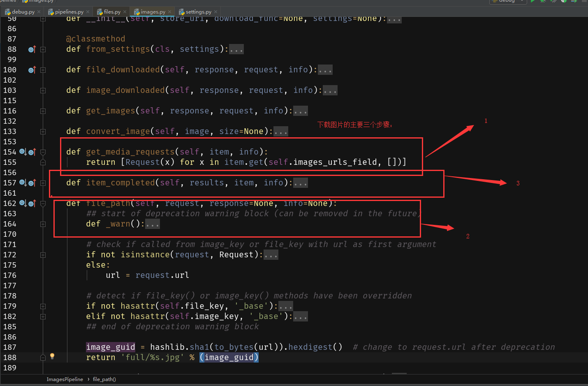Viewport: 588px width, 386px height.
Task: Close the pipelines.py editor tab
Action: (88, 12)
